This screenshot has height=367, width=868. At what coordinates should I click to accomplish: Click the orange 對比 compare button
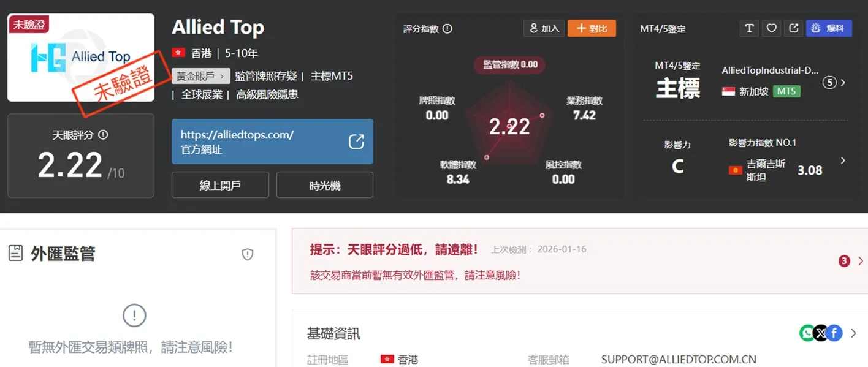(592, 28)
